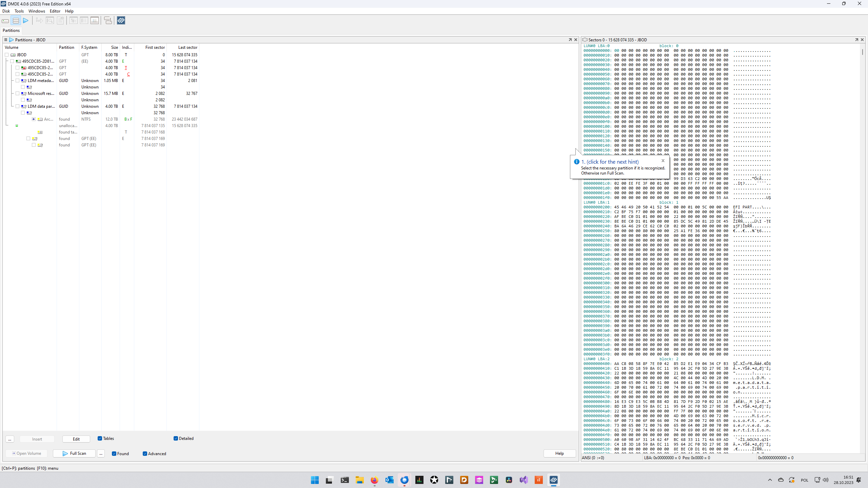This screenshot has height=488, width=868.
Task: Click the blue info icon in the hint popup
Action: pos(576,162)
